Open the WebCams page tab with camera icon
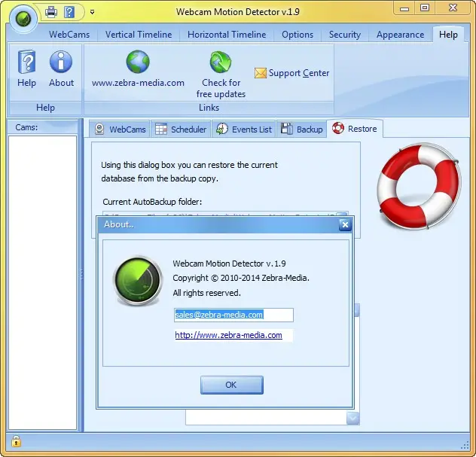The width and height of the screenshot is (476, 457). point(120,129)
